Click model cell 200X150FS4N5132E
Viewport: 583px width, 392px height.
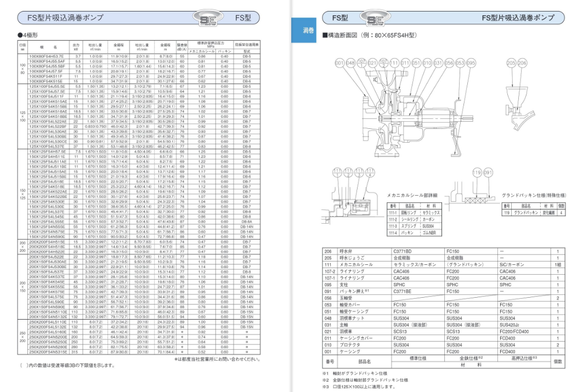(48, 316)
